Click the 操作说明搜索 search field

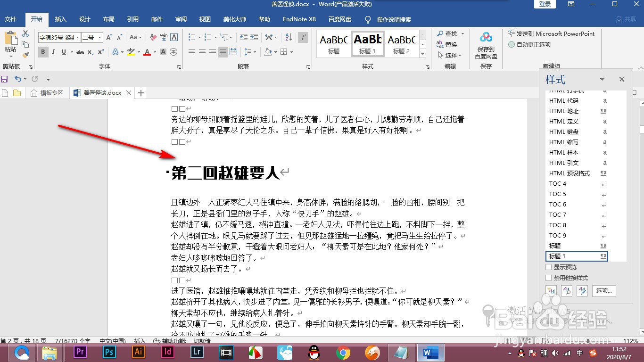pos(394,19)
